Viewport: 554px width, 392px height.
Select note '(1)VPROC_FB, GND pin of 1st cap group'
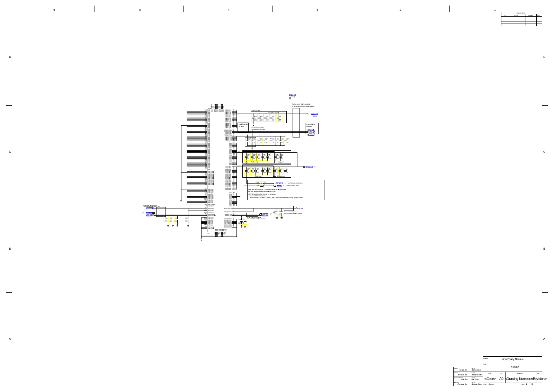(x=267, y=190)
